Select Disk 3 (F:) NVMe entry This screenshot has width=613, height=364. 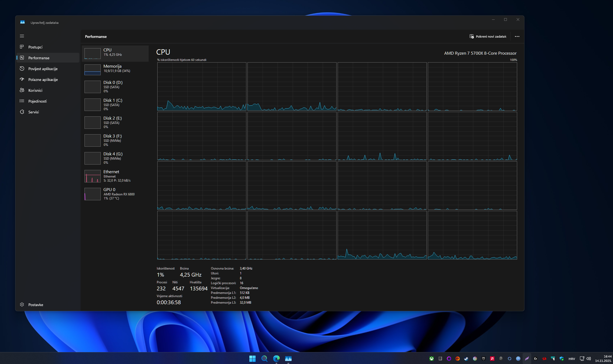point(115,140)
